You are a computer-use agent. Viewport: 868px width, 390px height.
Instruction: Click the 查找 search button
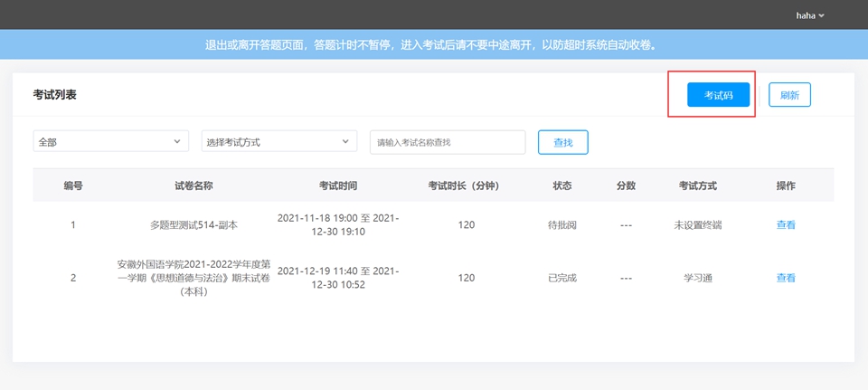562,142
